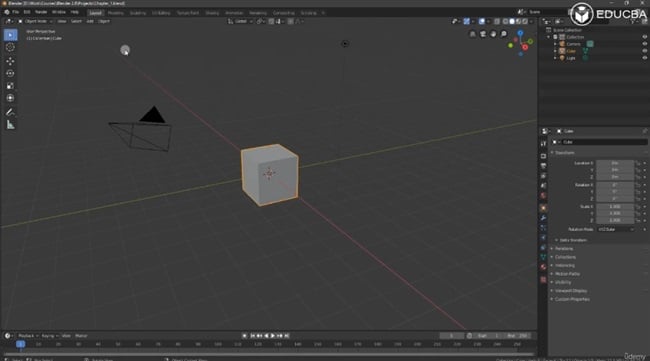The height and width of the screenshot is (361, 650).
Task: Toggle visibility of the Cube in outliner
Action: tap(645, 51)
